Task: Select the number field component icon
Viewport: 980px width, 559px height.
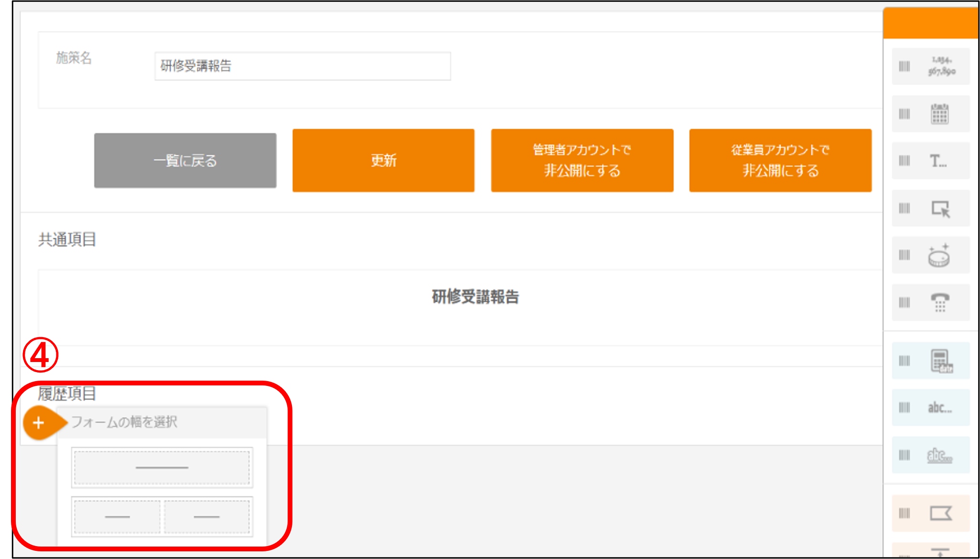Action: (941, 66)
